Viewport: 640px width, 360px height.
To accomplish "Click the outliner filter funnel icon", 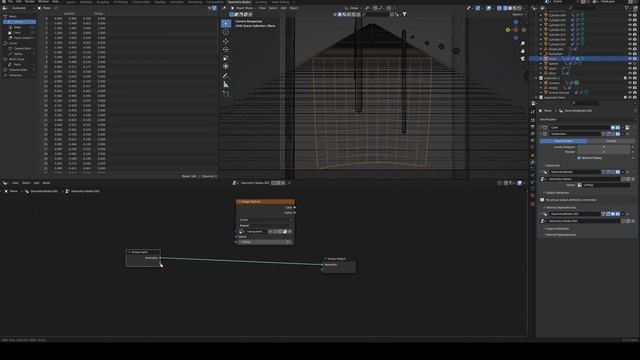I will pyautogui.click(x=627, y=8).
